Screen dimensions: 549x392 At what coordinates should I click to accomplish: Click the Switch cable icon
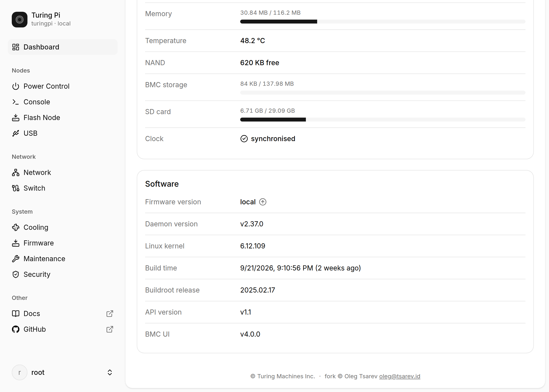click(16, 188)
